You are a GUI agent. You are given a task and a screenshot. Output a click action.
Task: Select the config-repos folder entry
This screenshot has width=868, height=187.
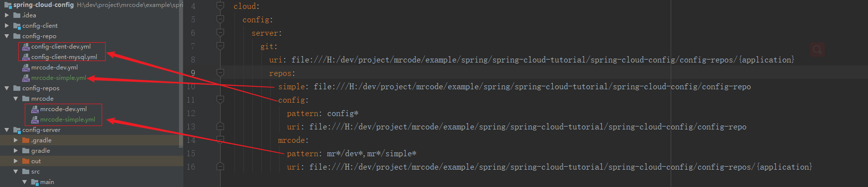[41, 88]
